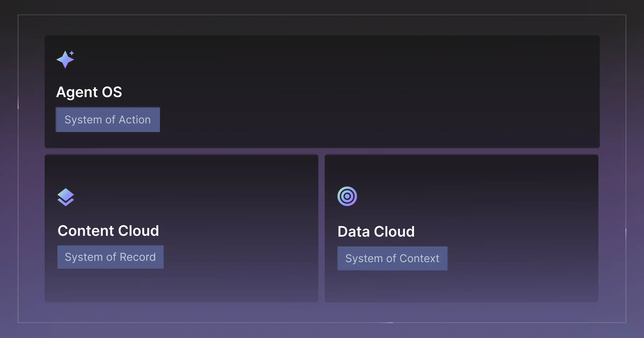Click the sparkle icon above Agent OS
The image size is (644, 338).
click(65, 60)
